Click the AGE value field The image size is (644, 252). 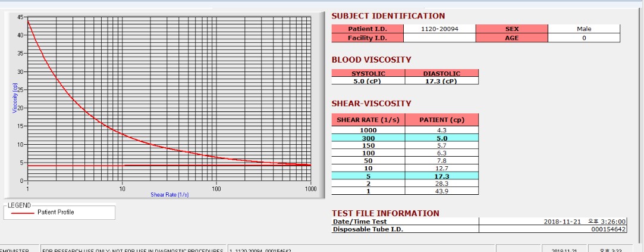[x=583, y=38]
